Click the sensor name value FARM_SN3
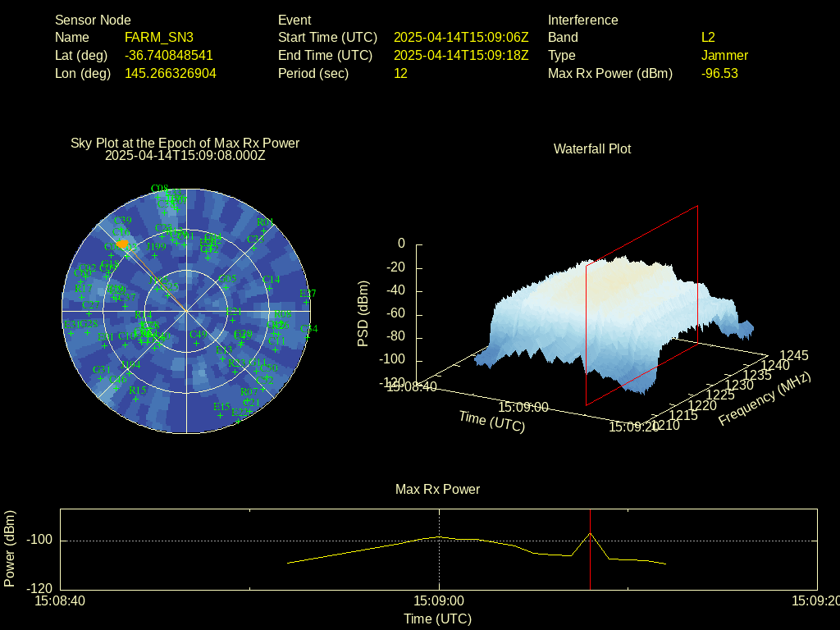 pyautogui.click(x=159, y=37)
